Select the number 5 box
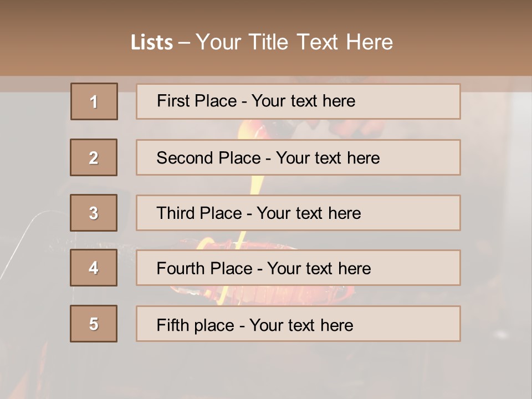This screenshot has height=399, width=532. [94, 324]
